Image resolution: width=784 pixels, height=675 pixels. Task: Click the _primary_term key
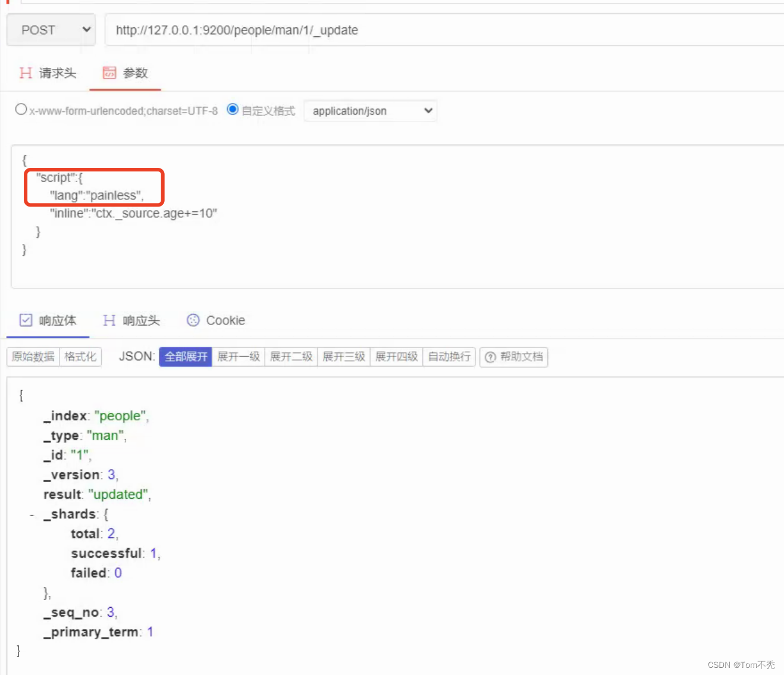92,632
